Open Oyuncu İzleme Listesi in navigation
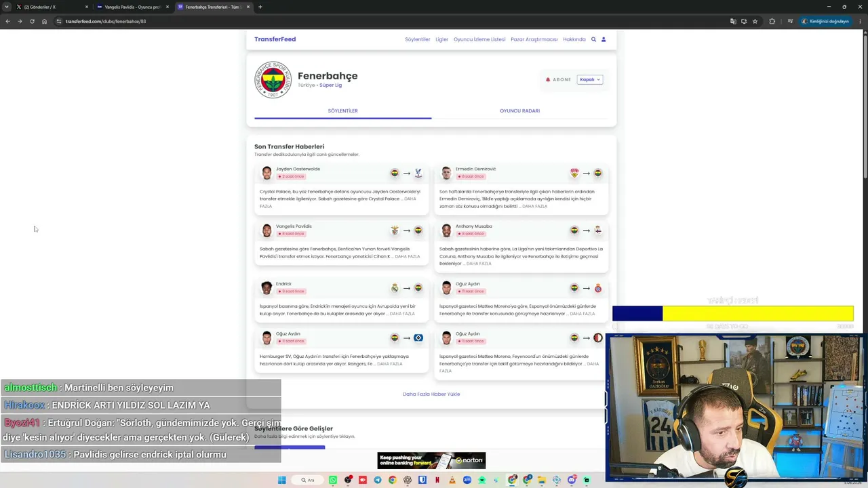The image size is (868, 488). coord(479,39)
